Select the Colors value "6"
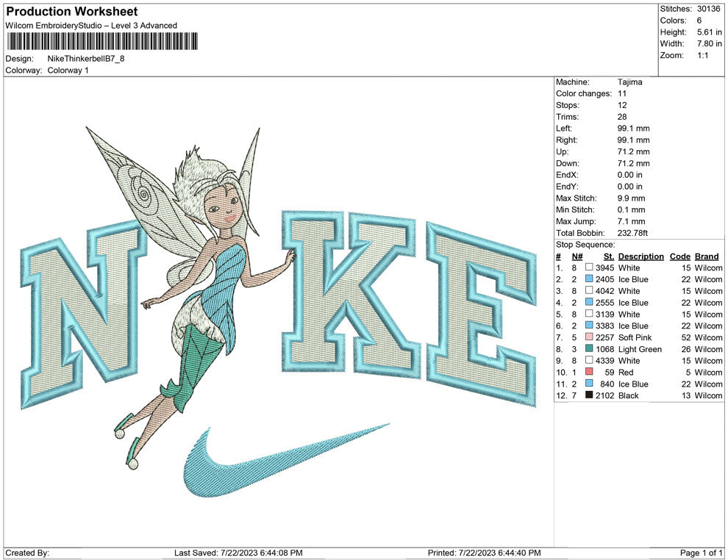Image resolution: width=728 pixels, height=560 pixels. [x=699, y=21]
